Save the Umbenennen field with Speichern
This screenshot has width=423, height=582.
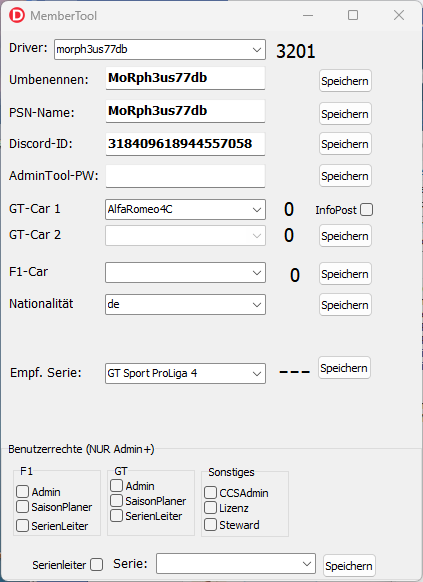(x=345, y=81)
